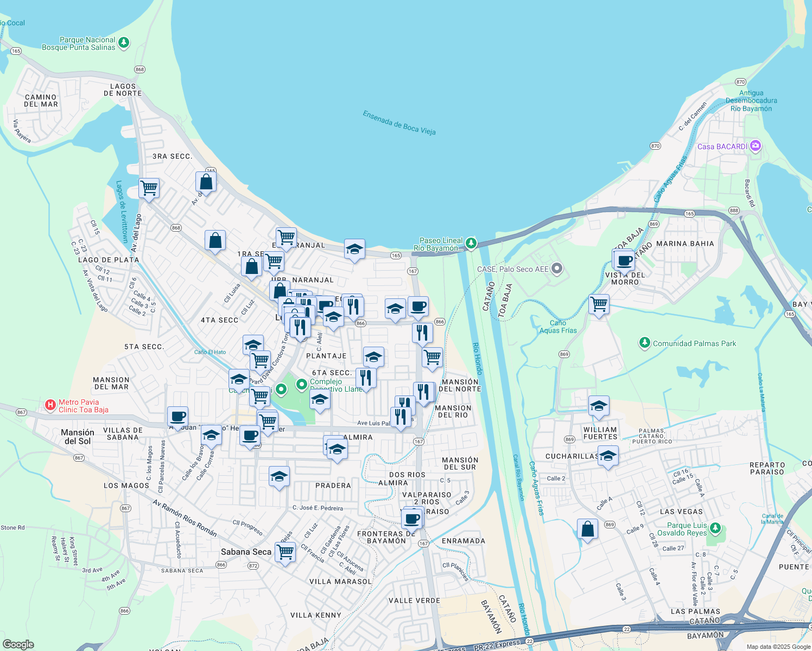The width and height of the screenshot is (812, 651).
Task: Click the Metro Pavia Clinic hospital icon
Action: pos(52,404)
